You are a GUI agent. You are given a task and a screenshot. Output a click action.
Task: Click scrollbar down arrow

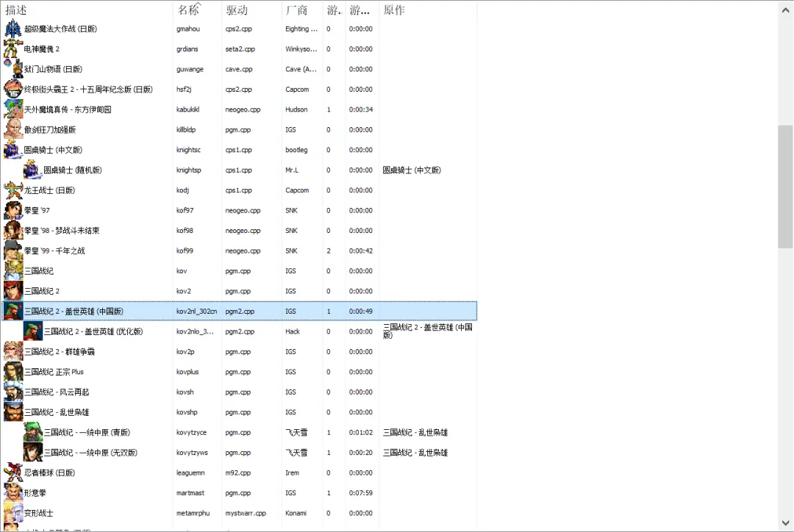pyautogui.click(x=785, y=523)
